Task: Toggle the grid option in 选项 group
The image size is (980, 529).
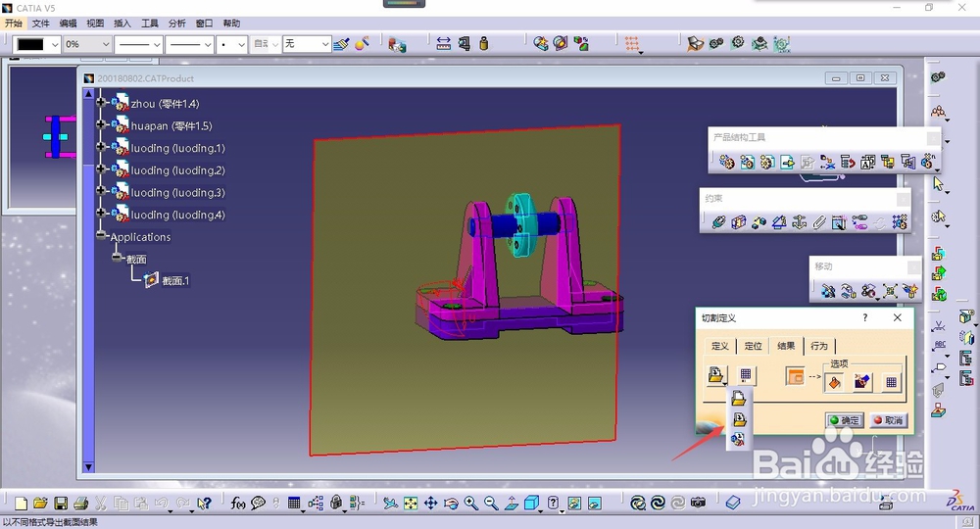Action: [x=891, y=382]
